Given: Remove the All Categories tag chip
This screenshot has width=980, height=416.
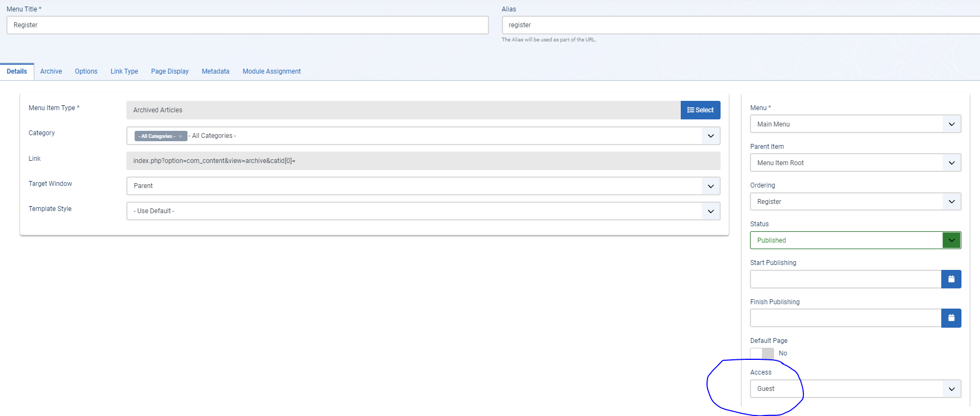Looking at the screenshot, I should 180,136.
